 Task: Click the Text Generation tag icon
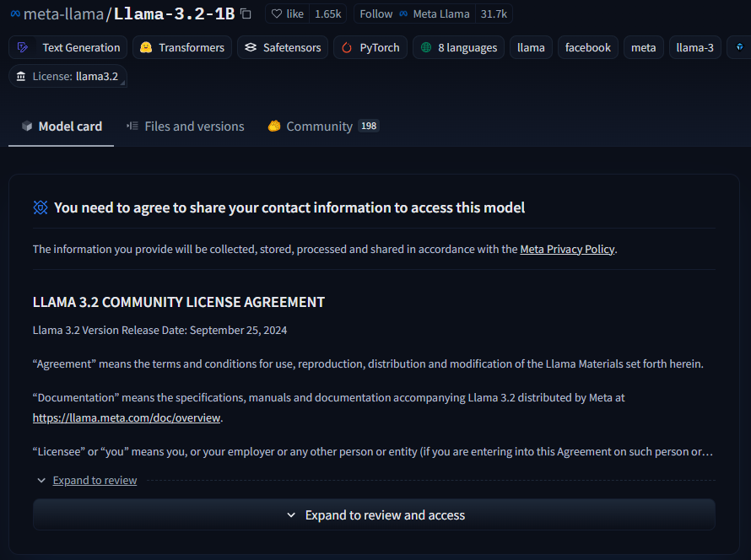click(x=23, y=47)
